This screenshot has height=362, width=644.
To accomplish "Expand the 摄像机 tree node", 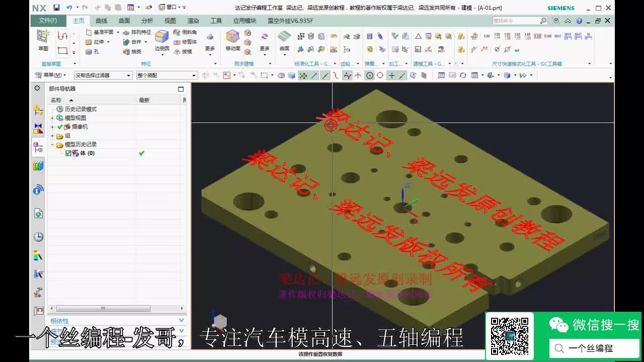I will pyautogui.click(x=53, y=127).
